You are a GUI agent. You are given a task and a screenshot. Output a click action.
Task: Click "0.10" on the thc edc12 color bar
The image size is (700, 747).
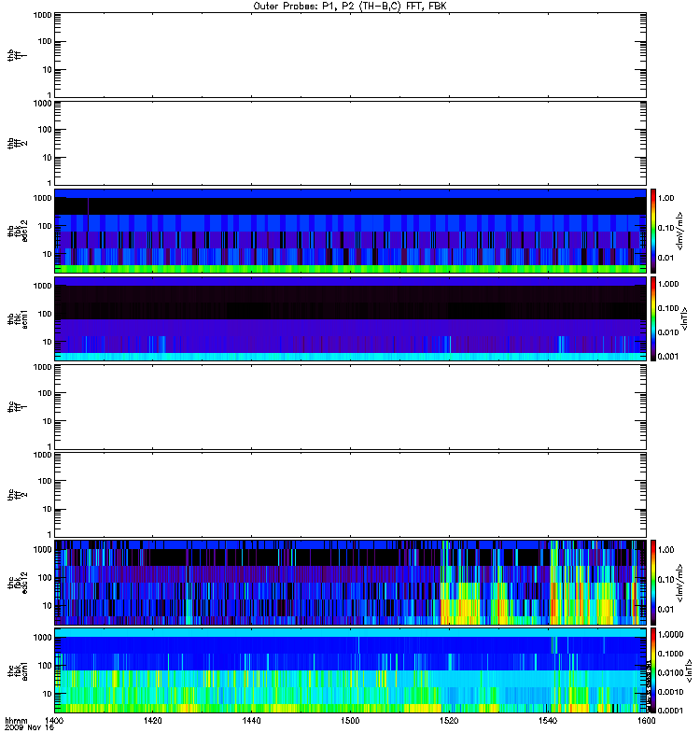pyautogui.click(x=666, y=579)
